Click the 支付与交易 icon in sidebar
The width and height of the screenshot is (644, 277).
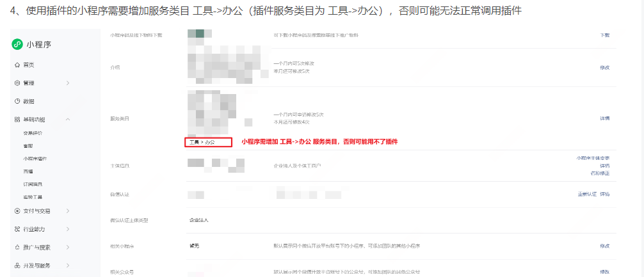click(x=17, y=211)
